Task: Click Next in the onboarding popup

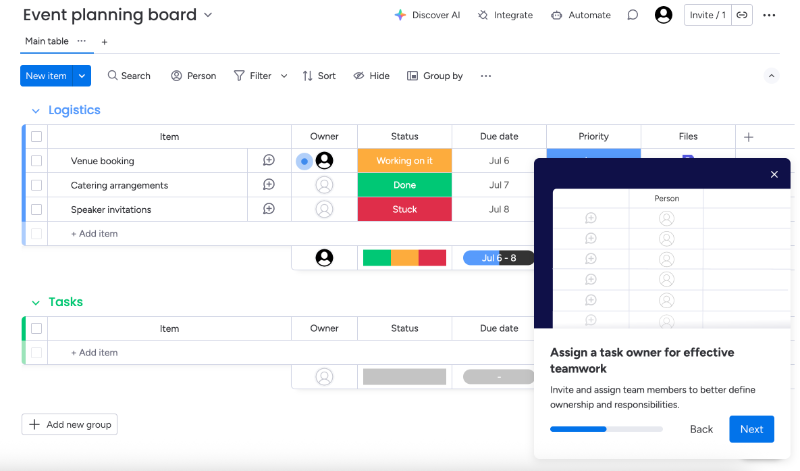Action: coord(751,429)
